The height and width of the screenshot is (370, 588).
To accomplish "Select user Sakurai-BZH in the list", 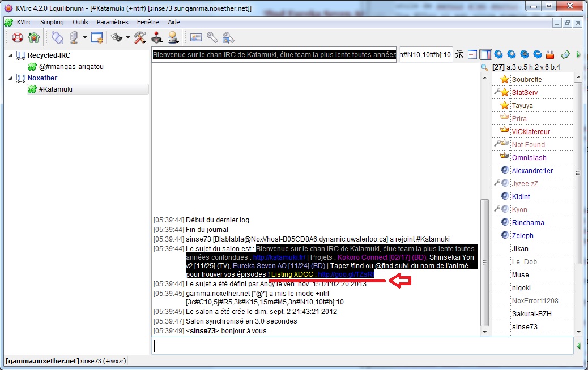I will click(x=533, y=314).
